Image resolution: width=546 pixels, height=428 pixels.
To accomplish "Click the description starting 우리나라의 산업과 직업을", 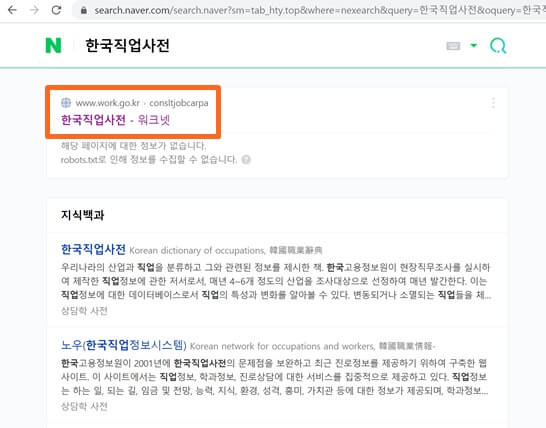I will 276,281.
